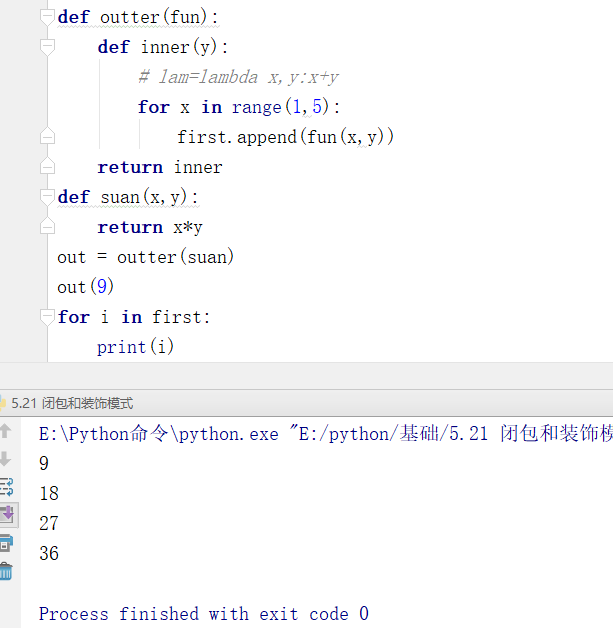This screenshot has width=613, height=628.
Task: Click the '# lam=lambda x,y:x+y' comment line
Action: coord(238,77)
